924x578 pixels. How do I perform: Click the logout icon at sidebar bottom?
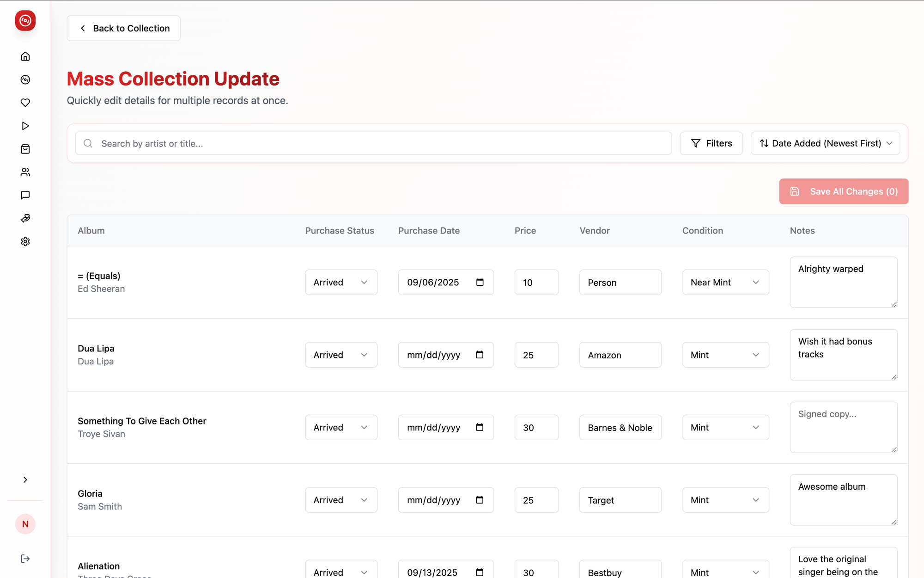click(x=25, y=559)
